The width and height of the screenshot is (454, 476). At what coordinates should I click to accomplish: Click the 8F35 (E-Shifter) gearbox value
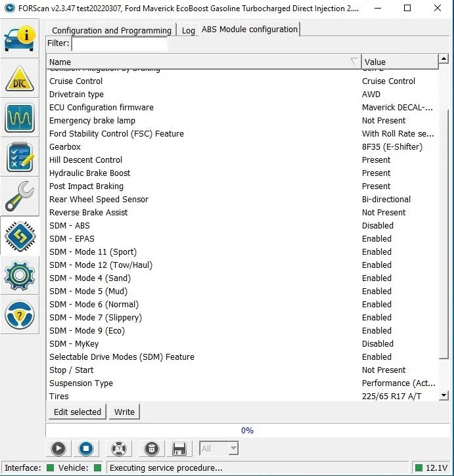(x=392, y=147)
